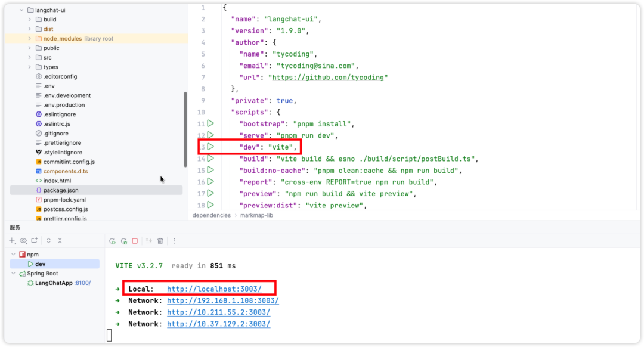
Task: Click the 服务 tool window title
Action: click(x=15, y=227)
